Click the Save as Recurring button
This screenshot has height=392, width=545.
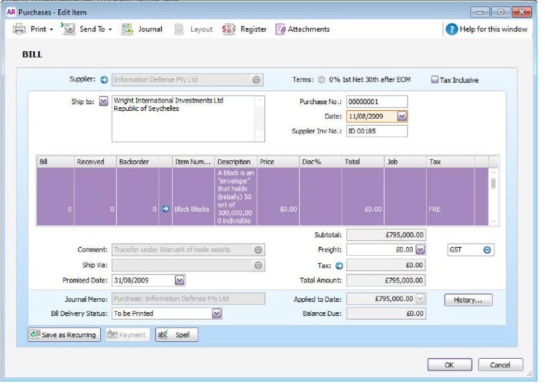click(x=65, y=335)
